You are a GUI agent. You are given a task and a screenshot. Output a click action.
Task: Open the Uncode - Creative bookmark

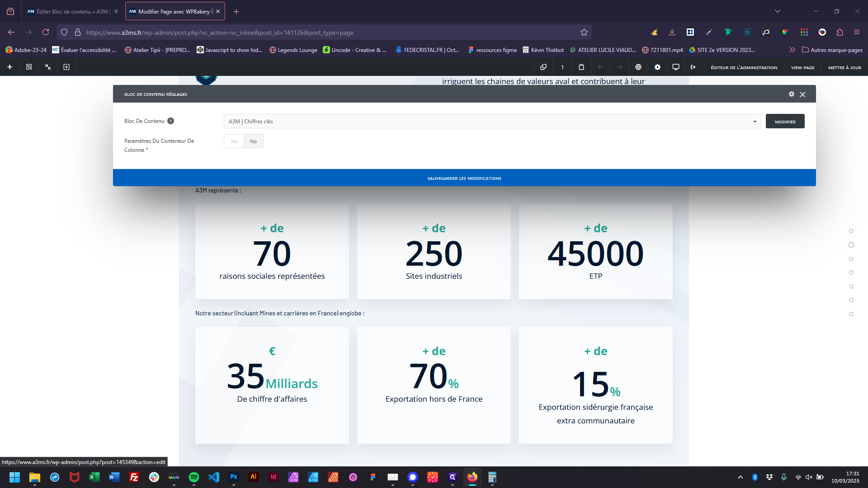click(x=354, y=50)
